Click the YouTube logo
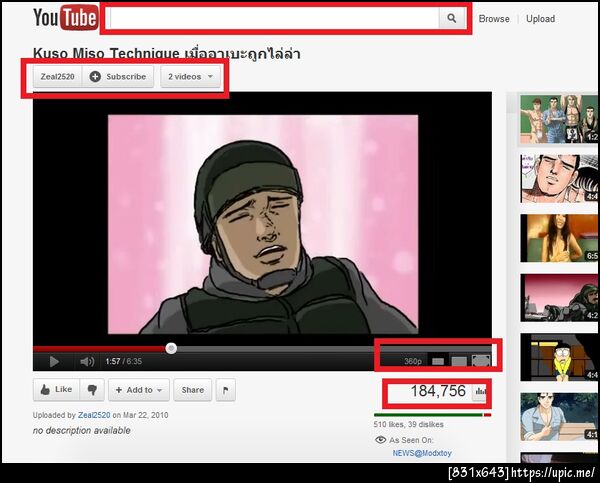The height and width of the screenshot is (483, 600). tap(65, 18)
